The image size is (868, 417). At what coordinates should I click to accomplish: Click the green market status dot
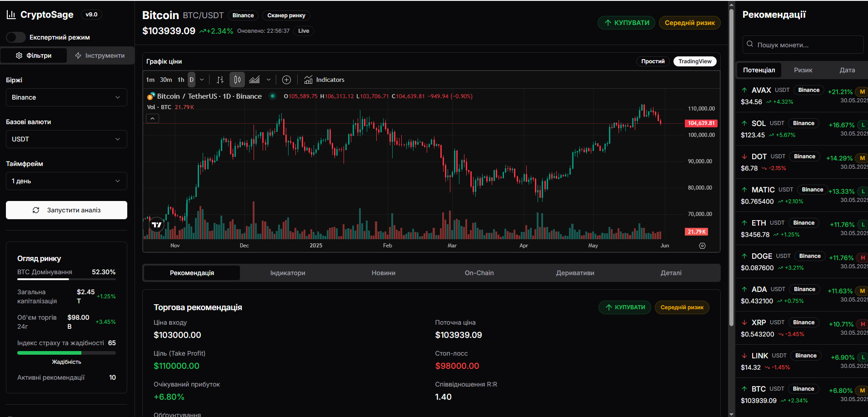pyautogui.click(x=273, y=96)
